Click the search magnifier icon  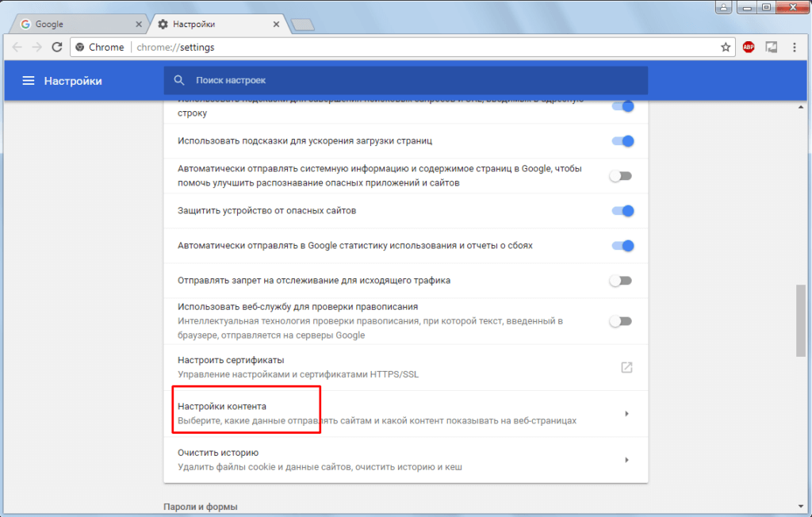pos(179,80)
